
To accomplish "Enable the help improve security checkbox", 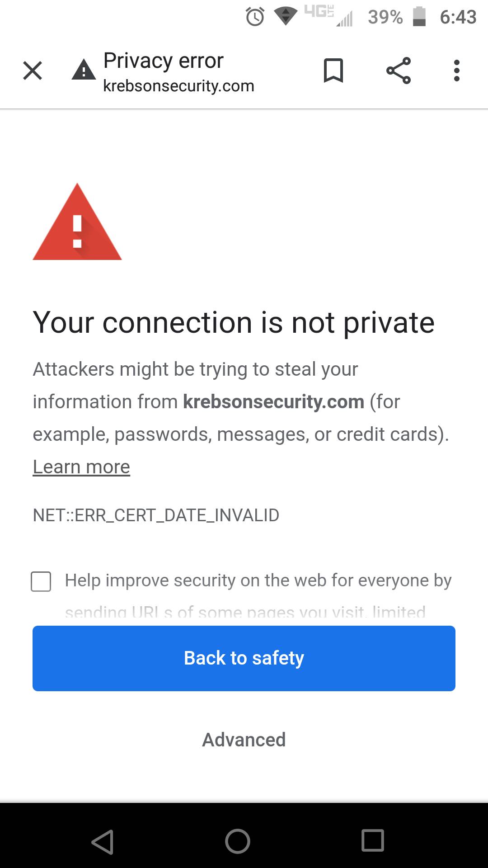I will tap(41, 581).
